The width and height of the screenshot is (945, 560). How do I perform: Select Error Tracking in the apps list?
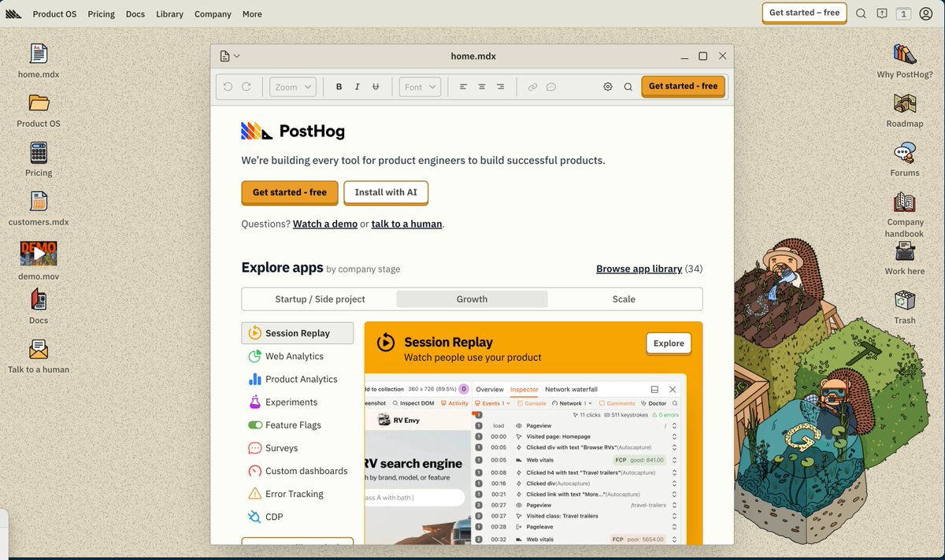click(x=298, y=494)
